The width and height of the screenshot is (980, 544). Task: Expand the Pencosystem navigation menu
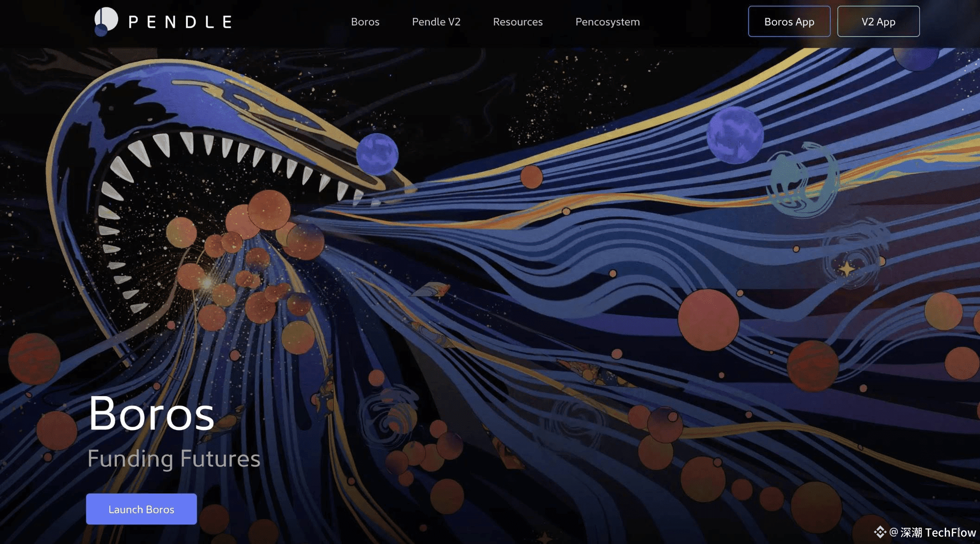pos(607,22)
